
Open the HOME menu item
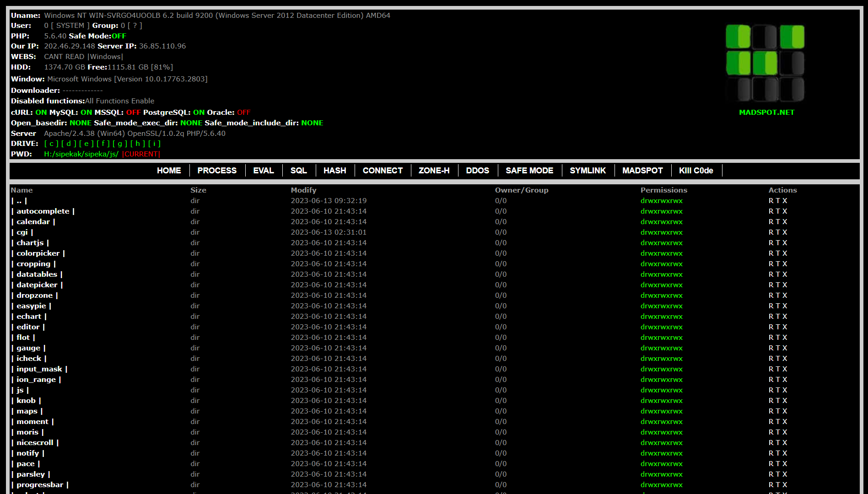[x=169, y=171]
